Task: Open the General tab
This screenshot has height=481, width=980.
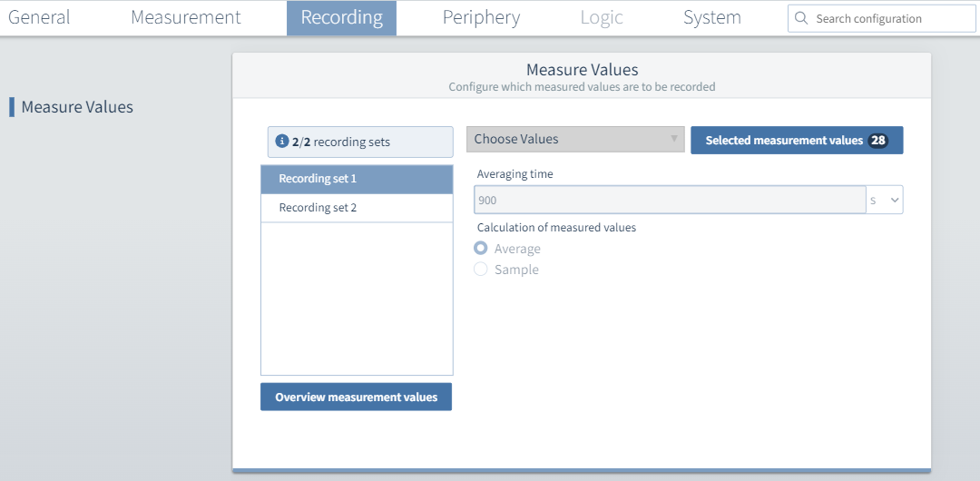Action: 39,17
